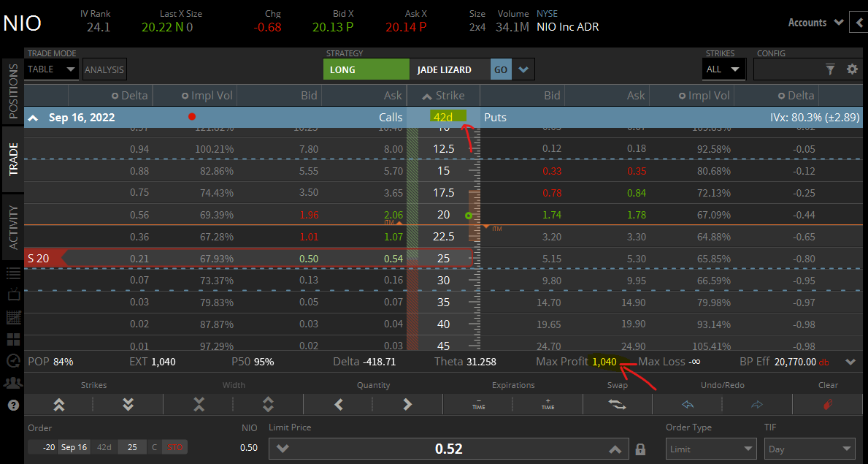868x464 pixels.
Task: Click the put ask 1.78 at strike 20
Action: click(x=636, y=215)
